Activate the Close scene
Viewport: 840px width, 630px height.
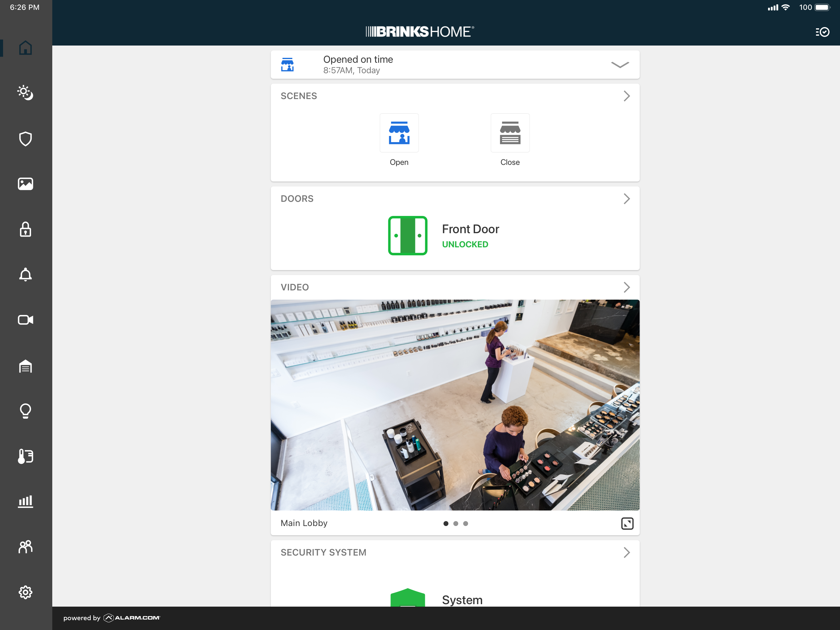509,133
